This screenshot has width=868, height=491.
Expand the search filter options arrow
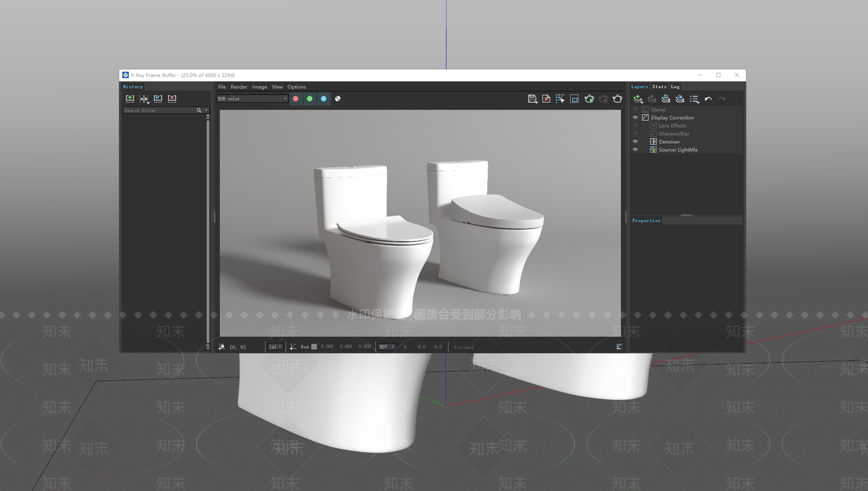click(206, 110)
